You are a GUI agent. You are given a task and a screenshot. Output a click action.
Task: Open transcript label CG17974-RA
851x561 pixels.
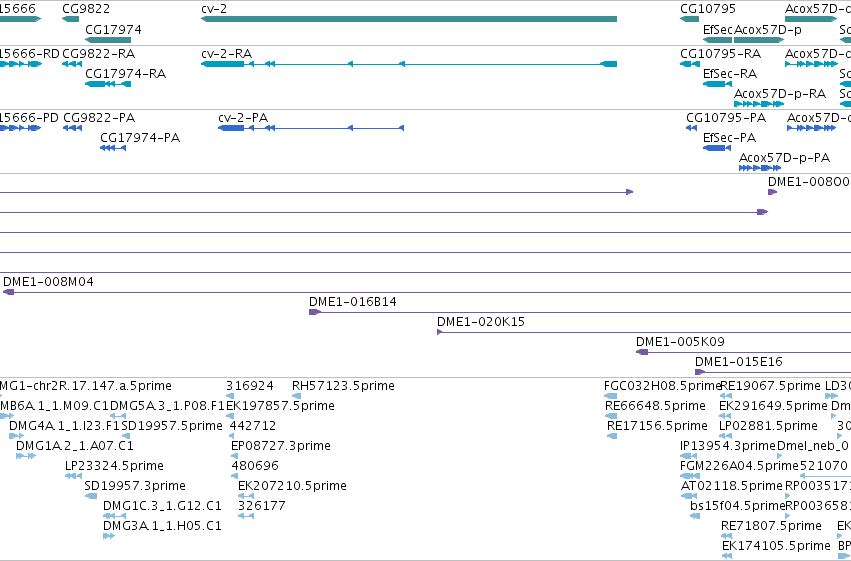tap(125, 73)
